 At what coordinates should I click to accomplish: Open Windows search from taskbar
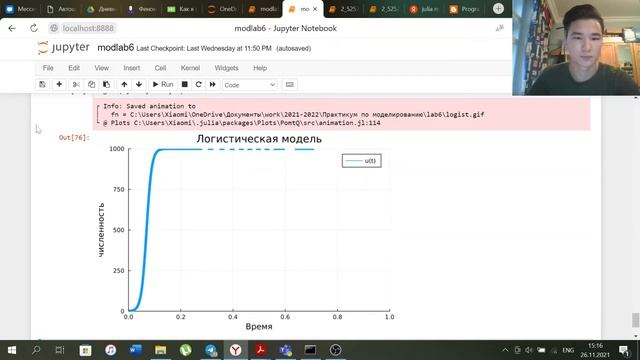coord(36,350)
